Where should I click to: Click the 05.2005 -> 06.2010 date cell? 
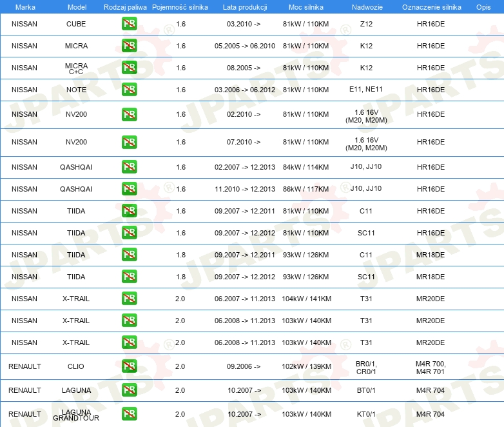245,46
